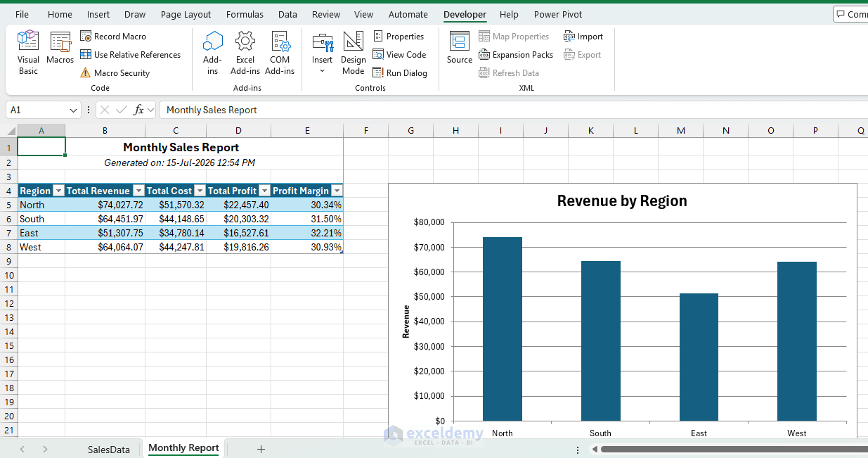Open the Visual Basic editor
This screenshot has height=458, width=868.
click(28, 53)
